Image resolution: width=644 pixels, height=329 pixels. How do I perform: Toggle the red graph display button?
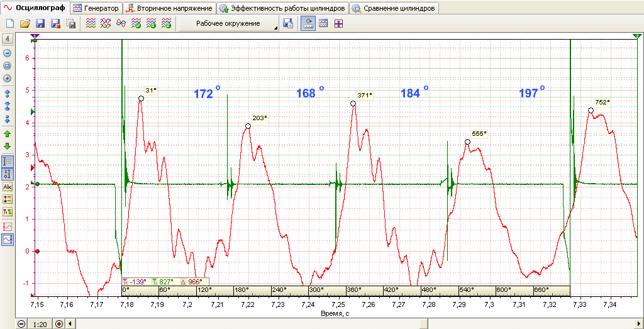(x=8, y=226)
